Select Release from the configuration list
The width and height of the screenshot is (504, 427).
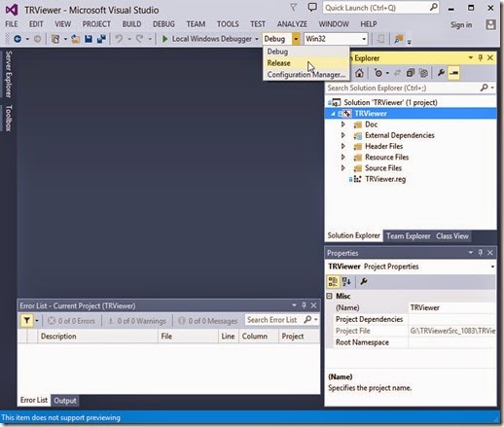pyautogui.click(x=306, y=63)
